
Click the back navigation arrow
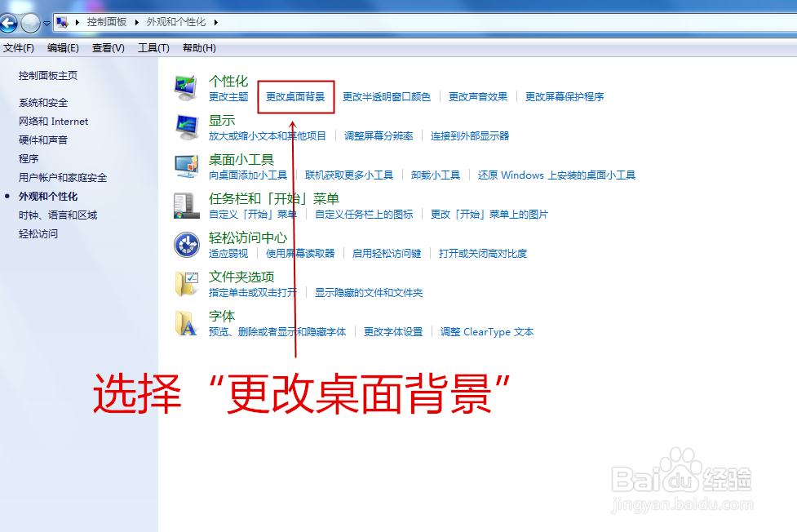tap(10, 23)
